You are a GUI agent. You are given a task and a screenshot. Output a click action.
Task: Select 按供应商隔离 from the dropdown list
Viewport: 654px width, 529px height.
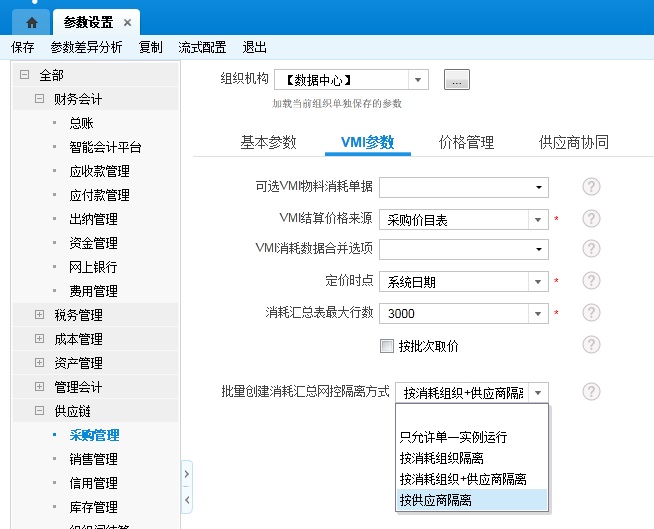pos(436,500)
